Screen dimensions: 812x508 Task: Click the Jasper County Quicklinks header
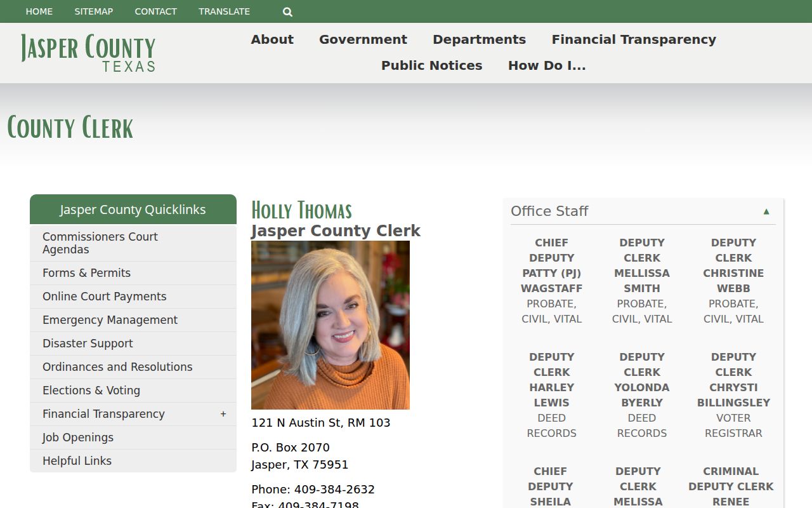tap(133, 210)
